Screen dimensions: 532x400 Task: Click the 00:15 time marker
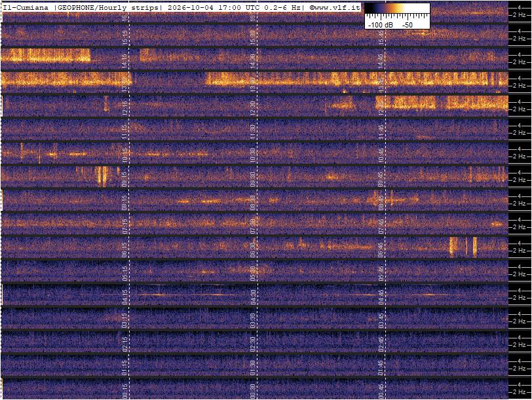pos(125,391)
